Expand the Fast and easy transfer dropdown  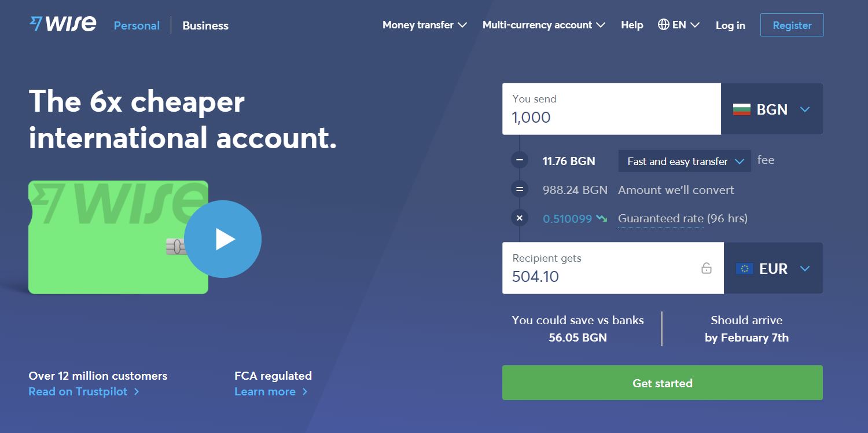(x=685, y=162)
